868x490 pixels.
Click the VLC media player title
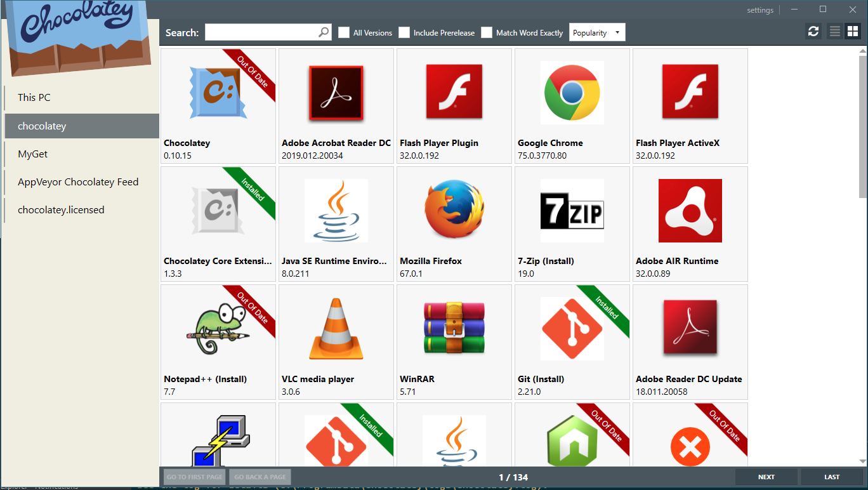pyautogui.click(x=318, y=379)
